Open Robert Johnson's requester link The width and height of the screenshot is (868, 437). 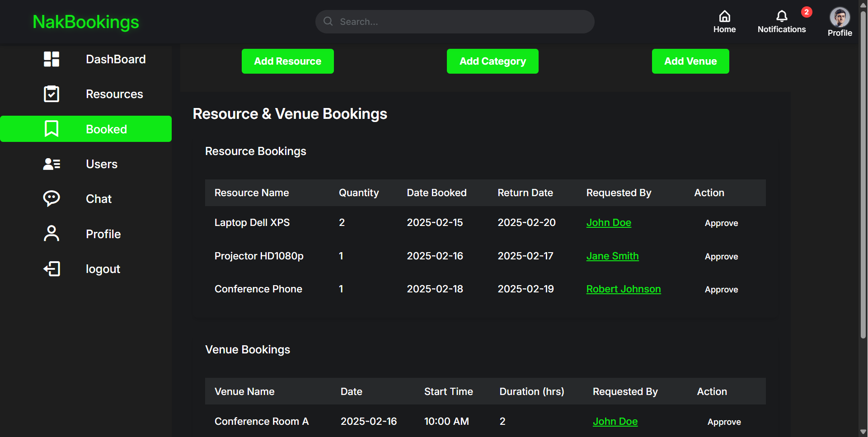pos(624,289)
